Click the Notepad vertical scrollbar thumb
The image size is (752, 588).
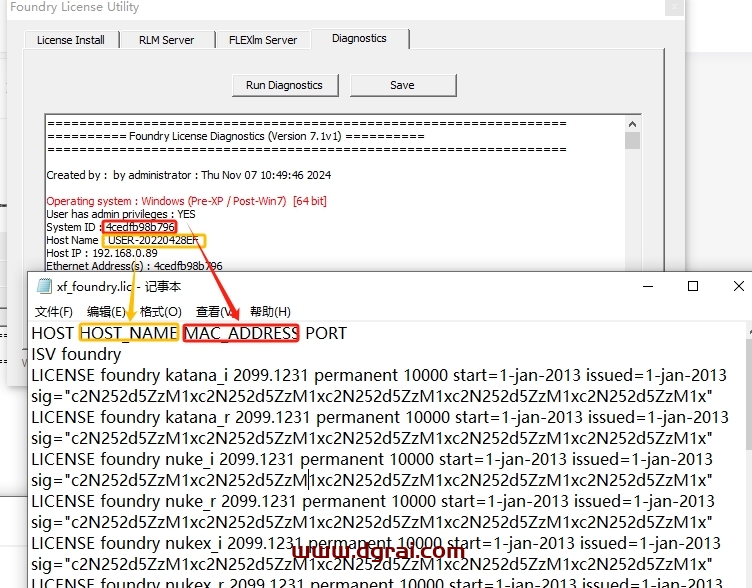pos(749,394)
